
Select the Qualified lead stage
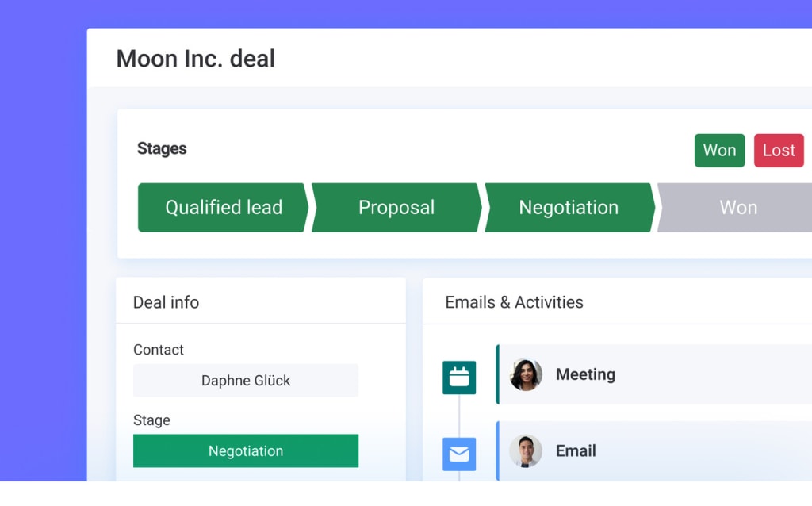(x=223, y=207)
